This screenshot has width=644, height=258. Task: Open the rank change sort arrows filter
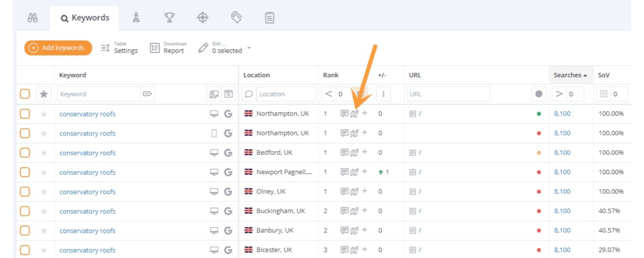[x=383, y=94]
